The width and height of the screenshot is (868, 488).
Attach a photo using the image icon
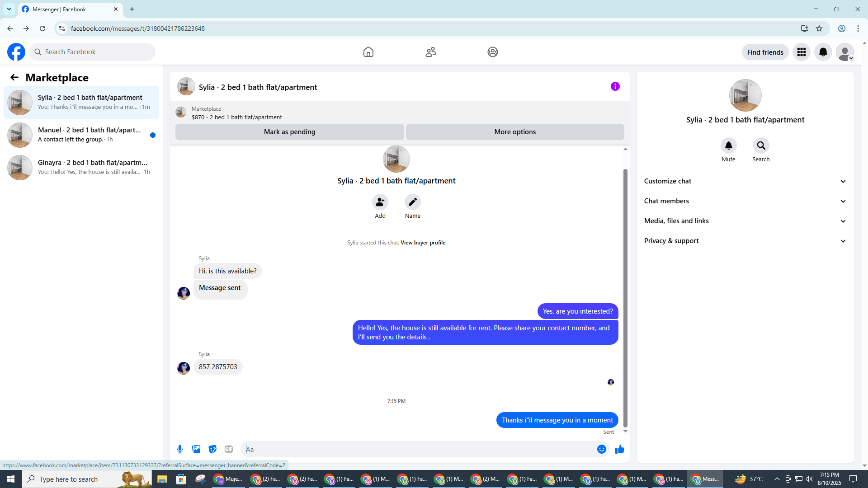coord(196,449)
